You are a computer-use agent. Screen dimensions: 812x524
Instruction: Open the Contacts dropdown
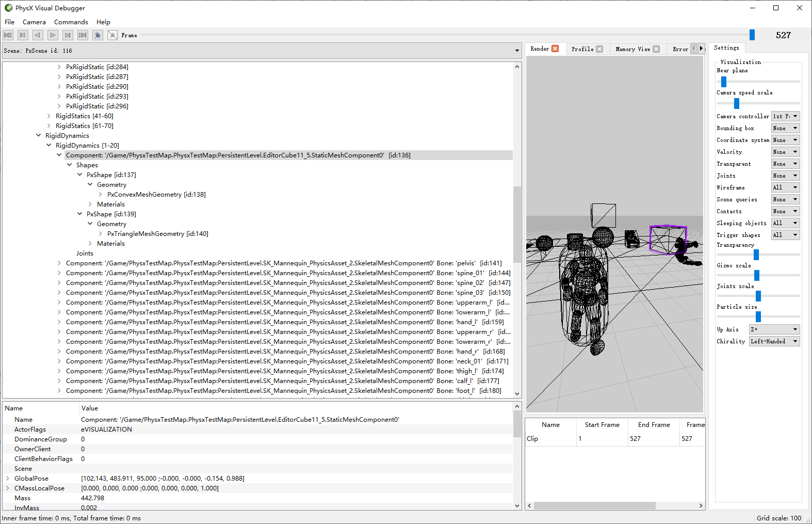coord(785,211)
